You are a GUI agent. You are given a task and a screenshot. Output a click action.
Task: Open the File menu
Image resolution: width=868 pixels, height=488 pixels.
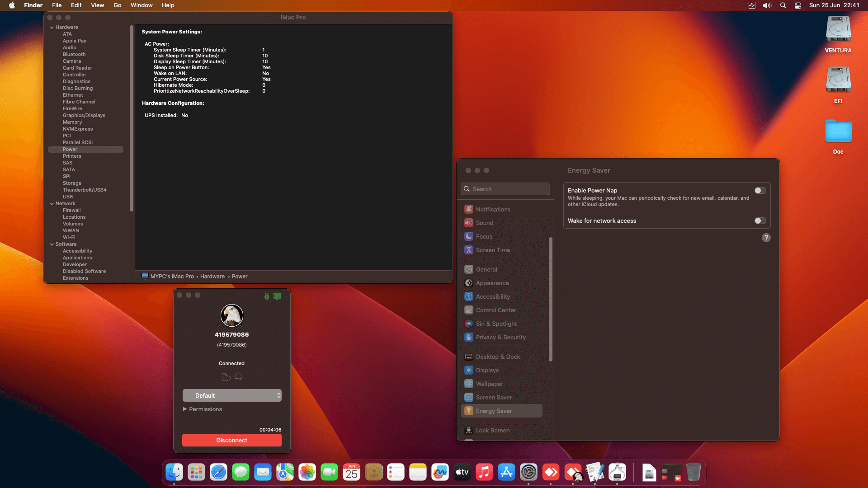57,5
